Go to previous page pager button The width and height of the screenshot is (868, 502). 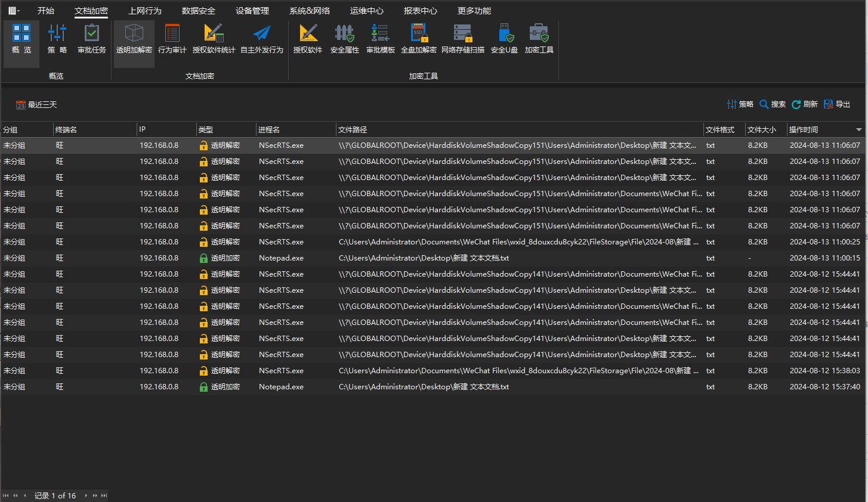16,495
